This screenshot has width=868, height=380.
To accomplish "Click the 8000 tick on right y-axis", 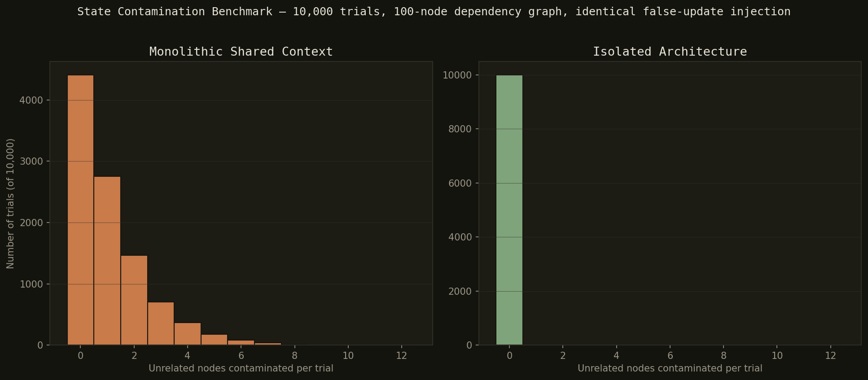I will click(460, 129).
